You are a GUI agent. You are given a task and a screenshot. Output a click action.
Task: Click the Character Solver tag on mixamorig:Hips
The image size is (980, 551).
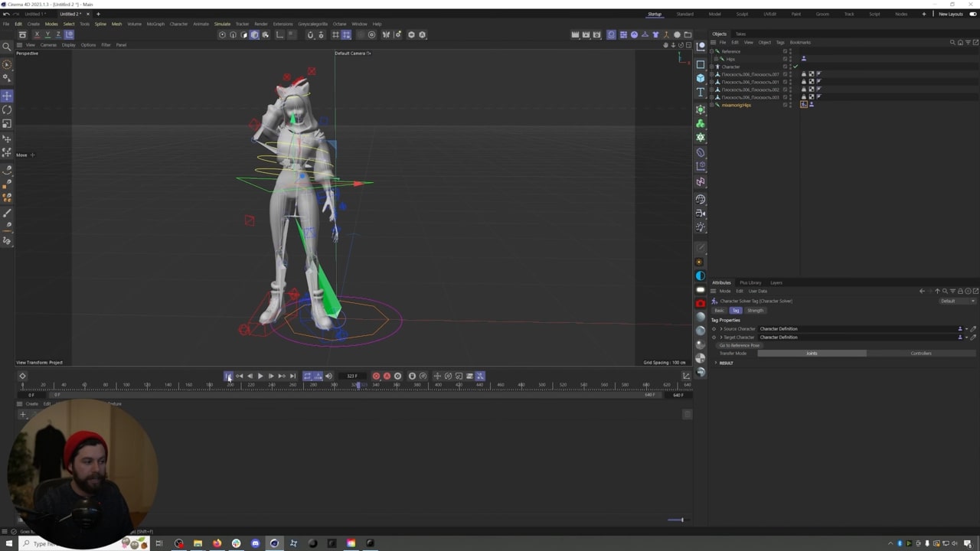804,105
